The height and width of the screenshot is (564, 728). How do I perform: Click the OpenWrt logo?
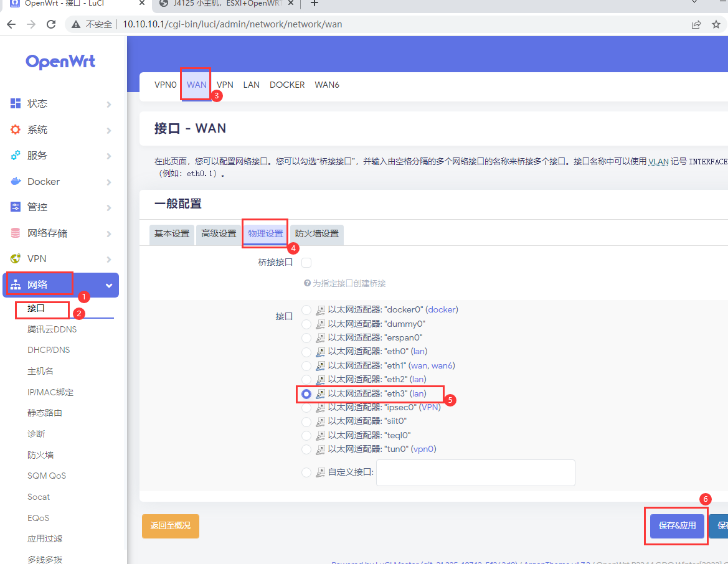[60, 61]
